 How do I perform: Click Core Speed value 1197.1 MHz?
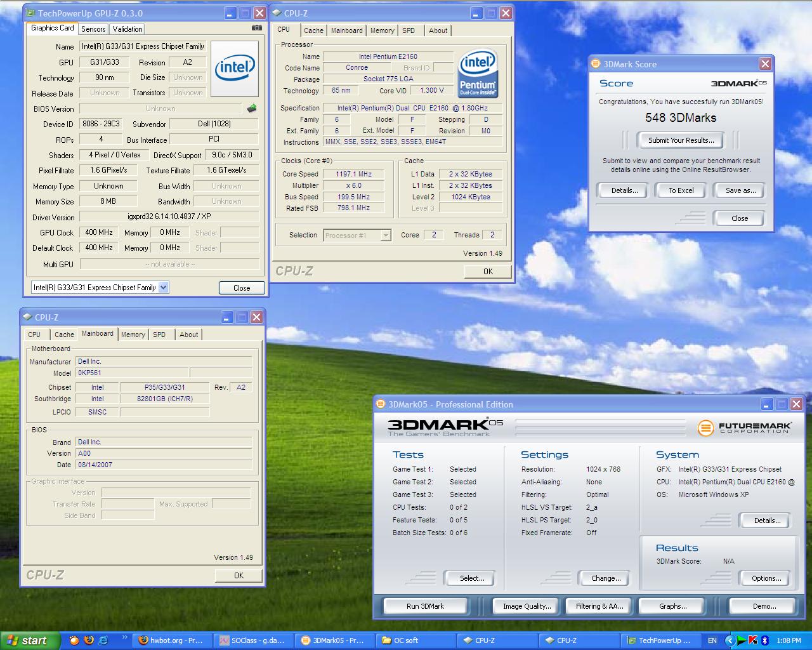(x=354, y=174)
